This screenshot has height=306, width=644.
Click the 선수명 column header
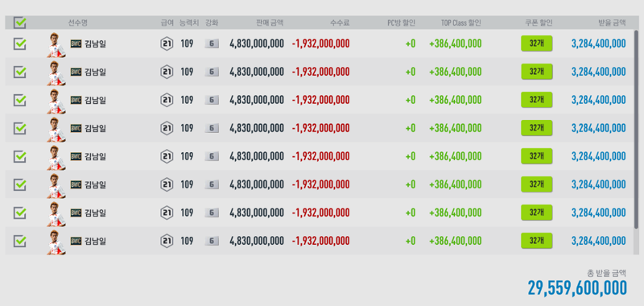[x=77, y=23]
